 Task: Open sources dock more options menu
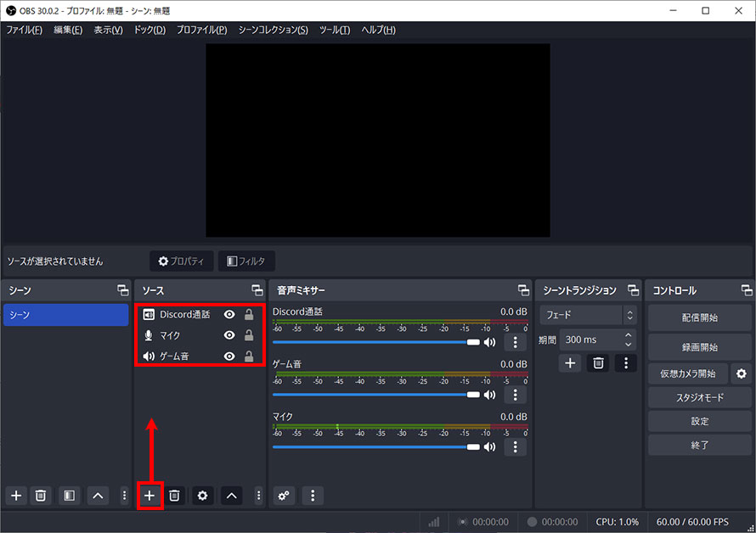point(259,496)
